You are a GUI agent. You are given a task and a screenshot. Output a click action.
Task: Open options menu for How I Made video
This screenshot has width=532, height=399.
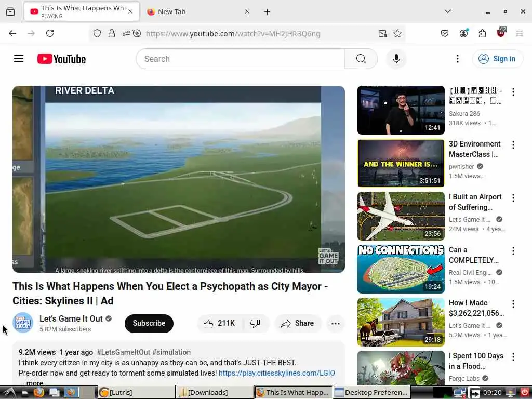point(513,303)
